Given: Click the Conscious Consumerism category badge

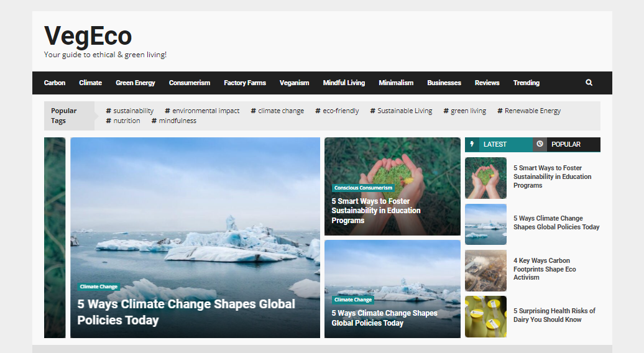Looking at the screenshot, I should point(363,188).
